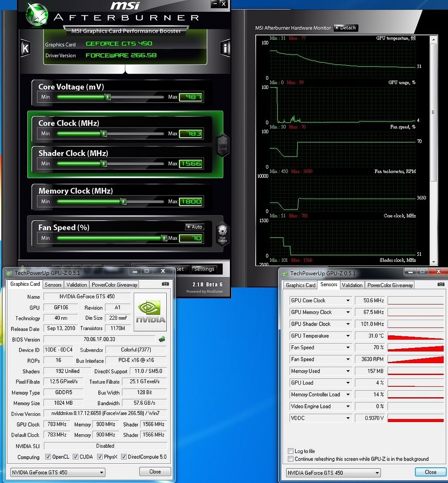Select Graphics Card tab in left GPU-Z window

[x=25, y=284]
